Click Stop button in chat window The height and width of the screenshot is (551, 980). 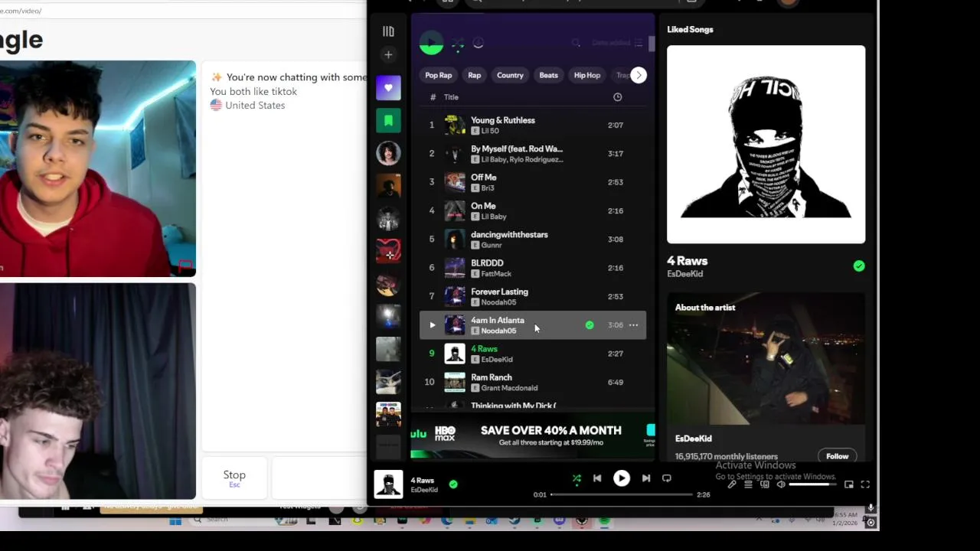click(234, 478)
